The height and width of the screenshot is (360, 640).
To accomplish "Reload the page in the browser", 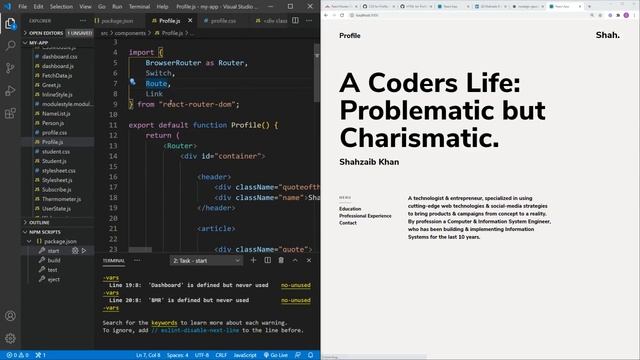I will 342,15.
